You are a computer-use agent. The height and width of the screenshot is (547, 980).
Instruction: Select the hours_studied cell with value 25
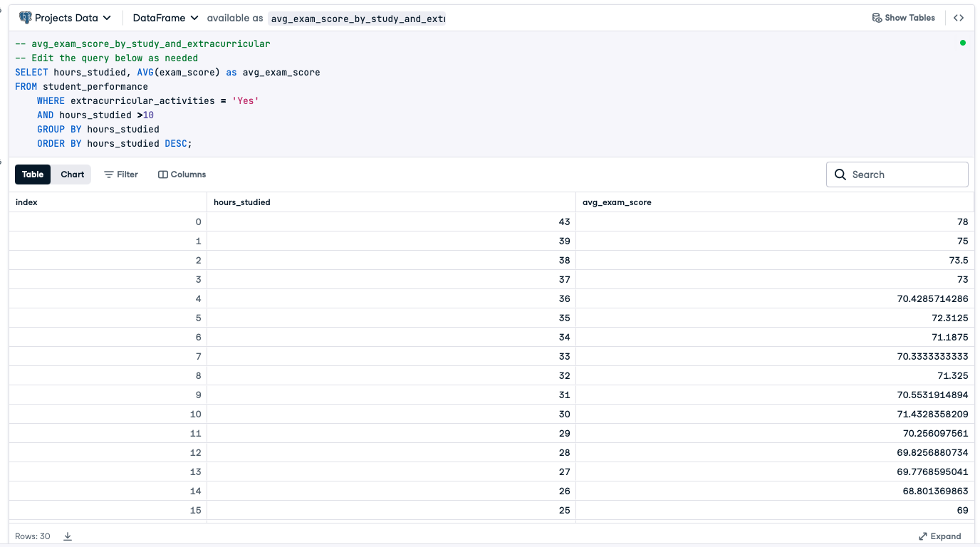(x=391, y=510)
